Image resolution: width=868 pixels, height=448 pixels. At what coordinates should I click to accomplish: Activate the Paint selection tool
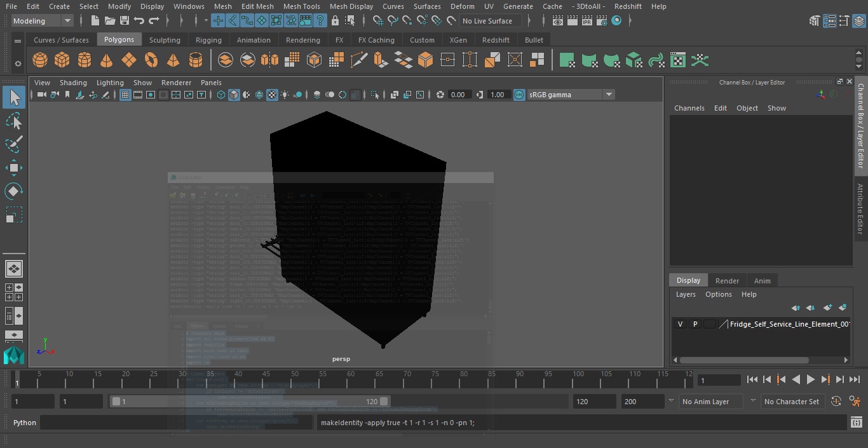pyautogui.click(x=14, y=144)
